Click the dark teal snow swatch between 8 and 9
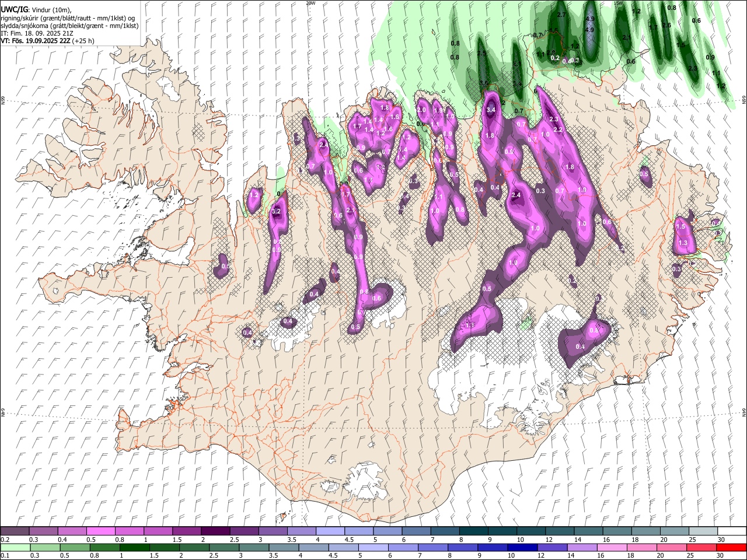747x560 pixels. tap(473, 531)
